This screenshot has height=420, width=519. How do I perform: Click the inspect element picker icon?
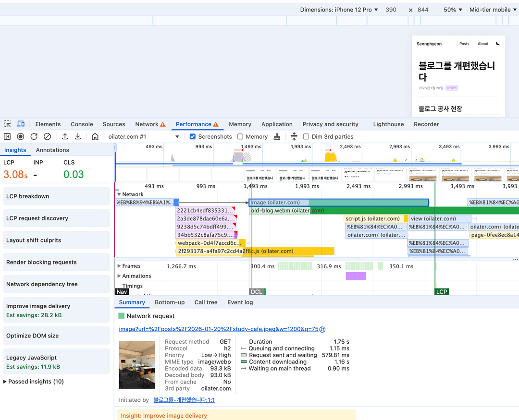point(7,124)
